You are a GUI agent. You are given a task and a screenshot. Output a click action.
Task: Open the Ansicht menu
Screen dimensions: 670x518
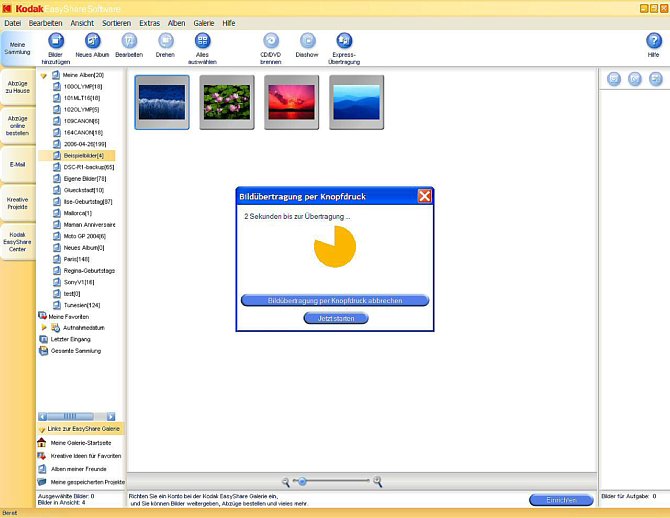[x=82, y=23]
